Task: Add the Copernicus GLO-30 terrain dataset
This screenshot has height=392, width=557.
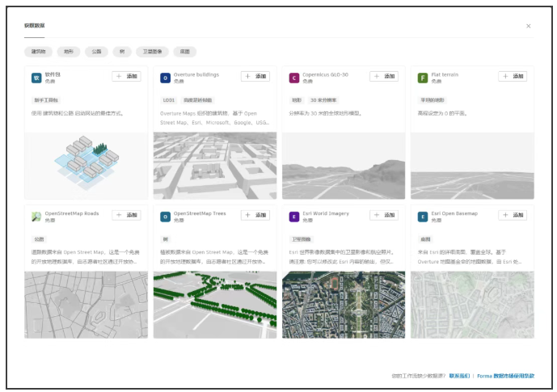Action: [x=384, y=76]
